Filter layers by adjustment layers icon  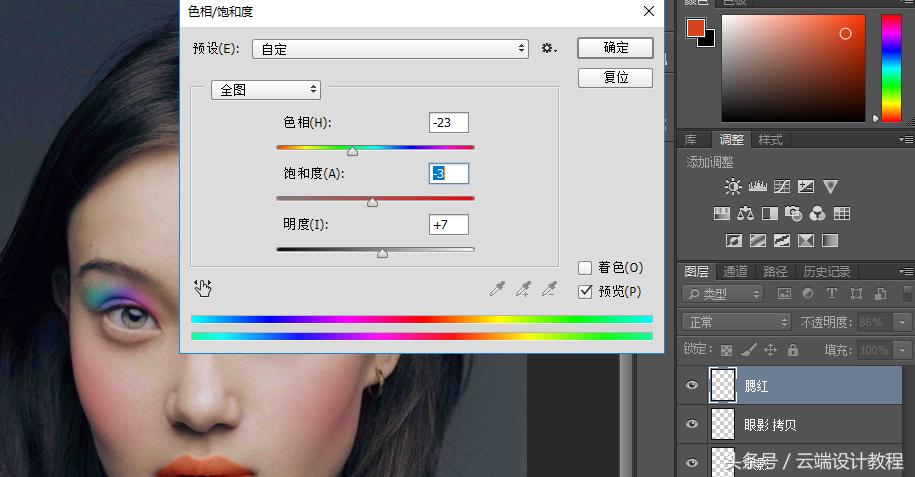808,294
